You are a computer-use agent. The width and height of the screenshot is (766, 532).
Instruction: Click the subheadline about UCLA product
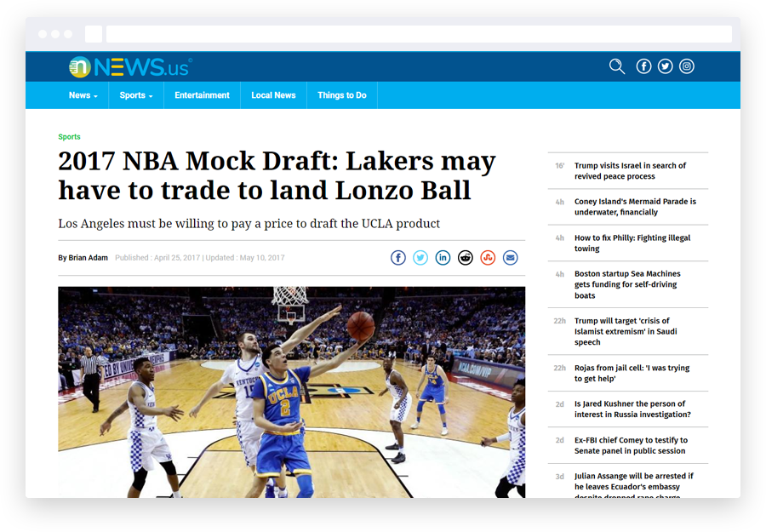tap(249, 223)
